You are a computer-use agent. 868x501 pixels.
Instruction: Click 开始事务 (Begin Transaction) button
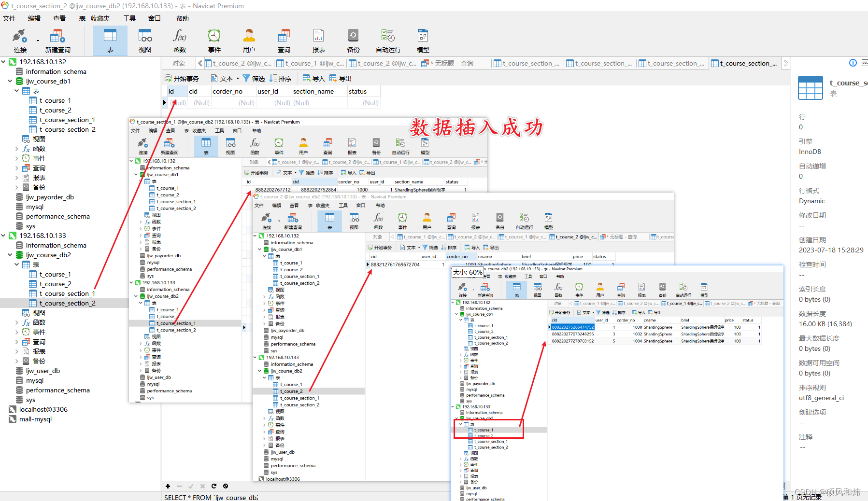pyautogui.click(x=182, y=79)
